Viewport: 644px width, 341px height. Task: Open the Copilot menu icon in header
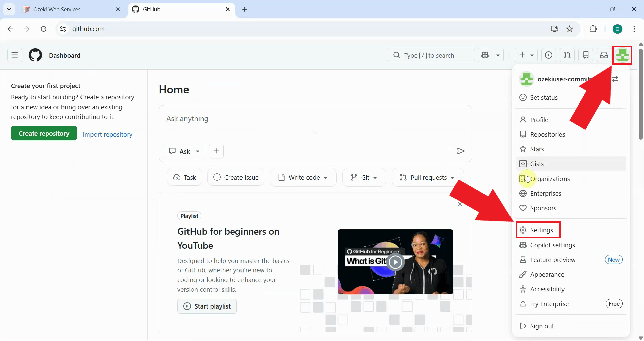pyautogui.click(x=485, y=55)
